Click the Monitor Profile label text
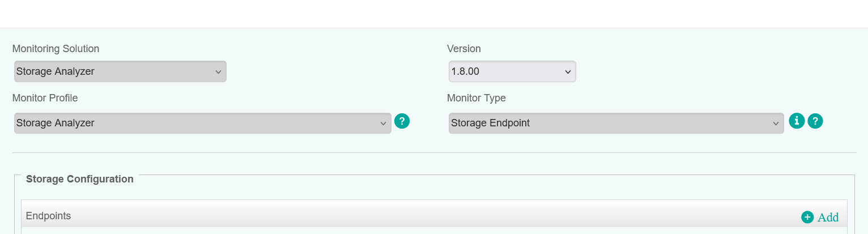868x234 pixels. (x=45, y=98)
